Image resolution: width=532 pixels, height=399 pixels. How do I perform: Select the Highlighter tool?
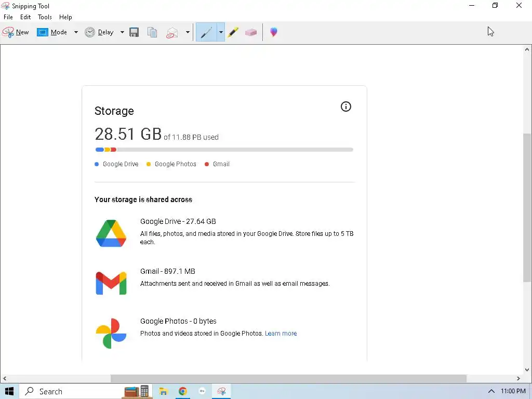coord(233,32)
